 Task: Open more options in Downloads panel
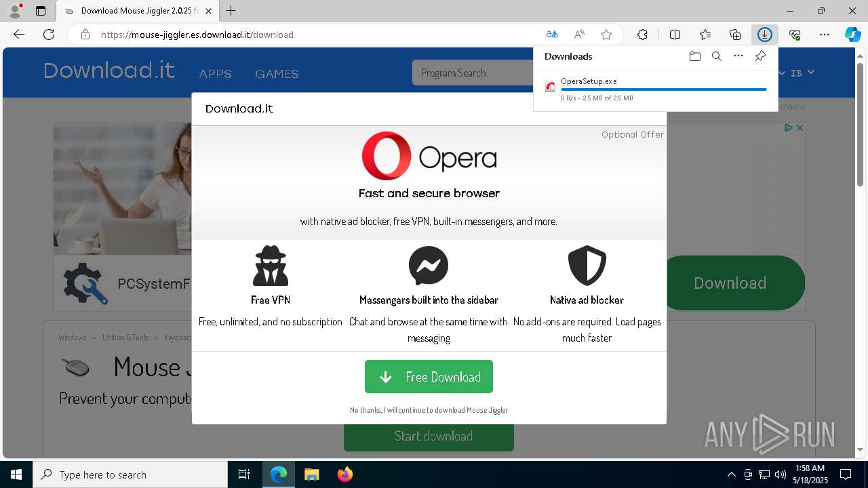[738, 56]
